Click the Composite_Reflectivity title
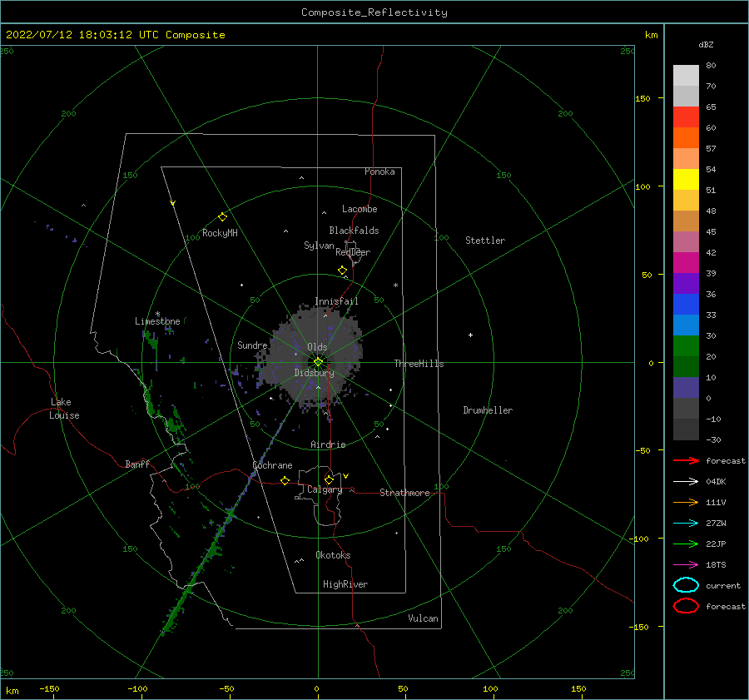Screen dimensions: 749x700 point(374,12)
